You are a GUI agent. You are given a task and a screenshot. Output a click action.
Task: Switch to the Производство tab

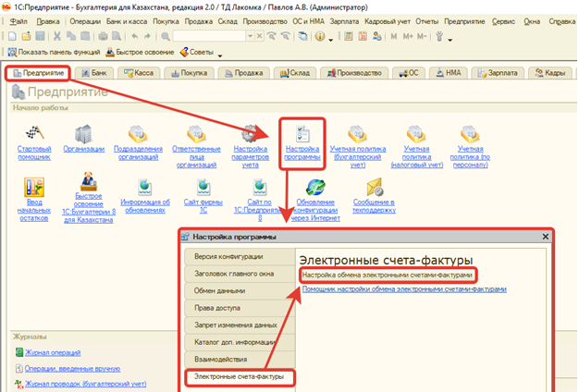354,73
